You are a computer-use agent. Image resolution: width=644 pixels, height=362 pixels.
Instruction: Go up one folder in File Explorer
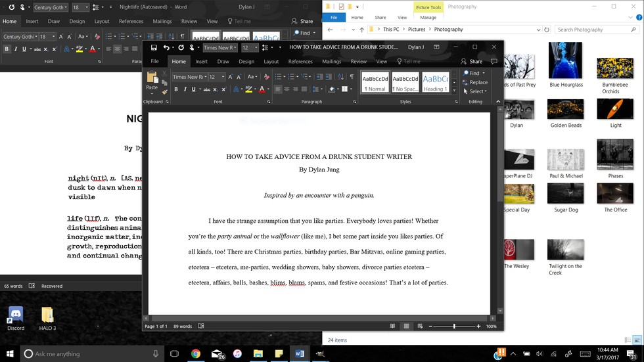(361, 30)
